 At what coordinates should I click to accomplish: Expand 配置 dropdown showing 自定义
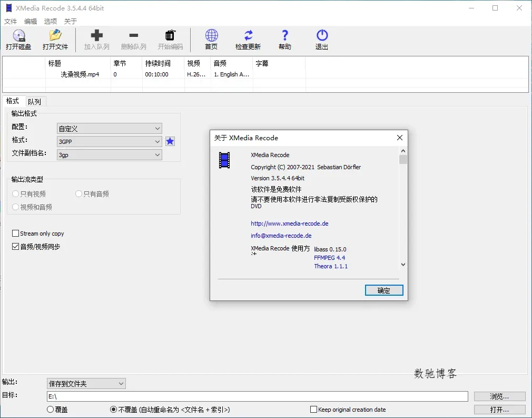pos(109,129)
